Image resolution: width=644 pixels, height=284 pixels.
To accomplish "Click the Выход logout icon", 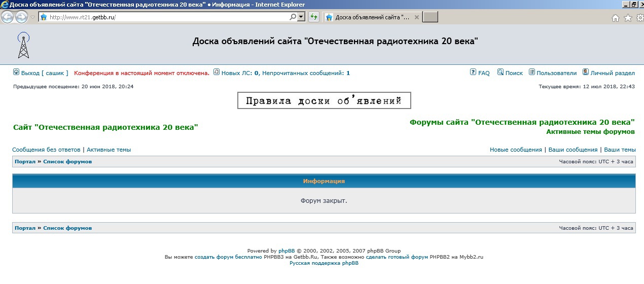I will point(16,72).
